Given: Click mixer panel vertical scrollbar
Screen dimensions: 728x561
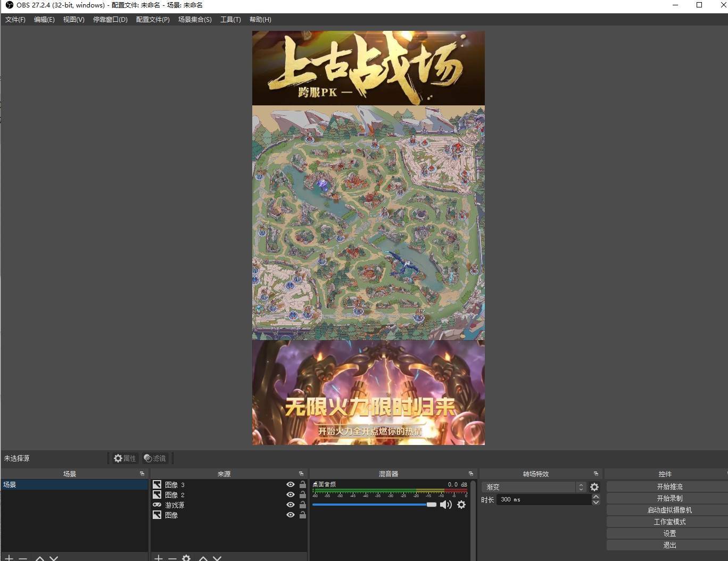Looking at the screenshot, I should 473,520.
